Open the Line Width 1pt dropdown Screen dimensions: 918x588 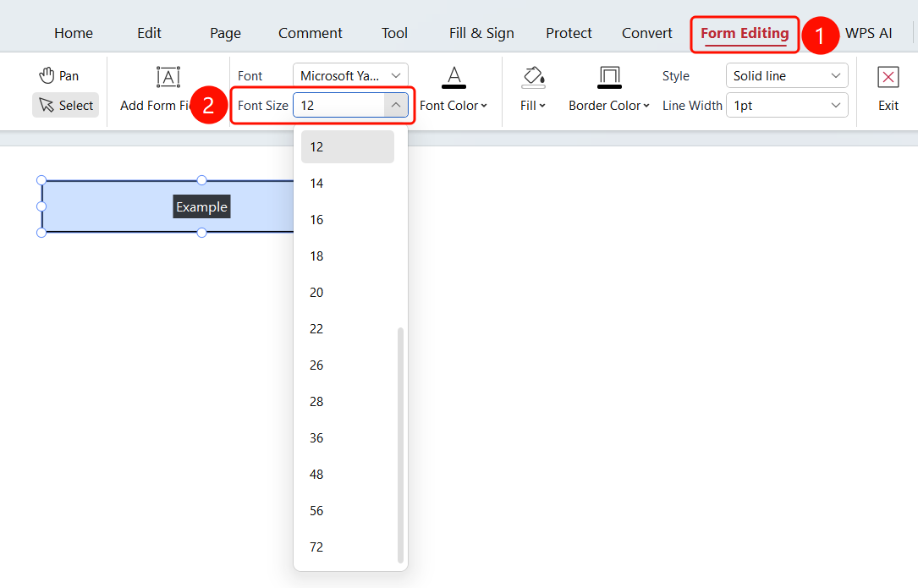(787, 106)
